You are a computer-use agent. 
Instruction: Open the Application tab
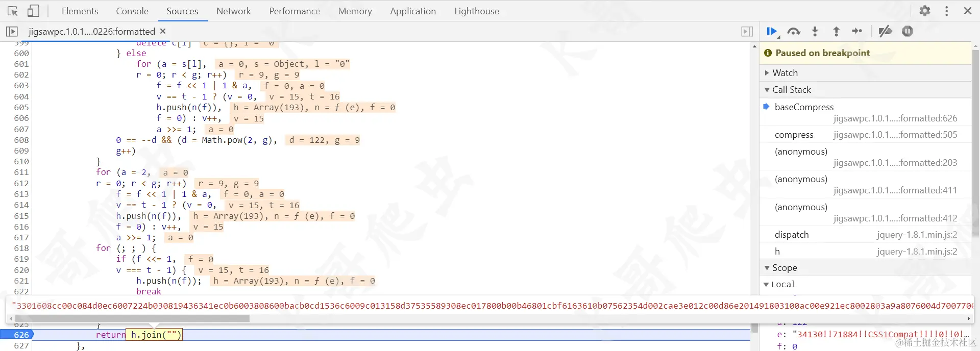pyautogui.click(x=413, y=11)
